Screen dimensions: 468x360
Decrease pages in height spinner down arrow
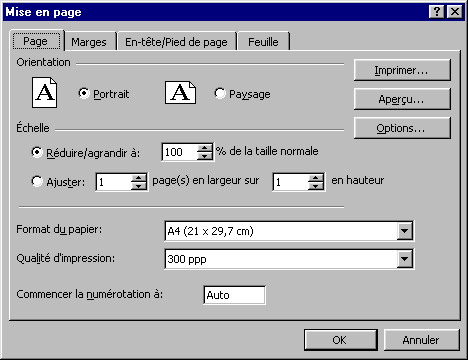point(315,186)
